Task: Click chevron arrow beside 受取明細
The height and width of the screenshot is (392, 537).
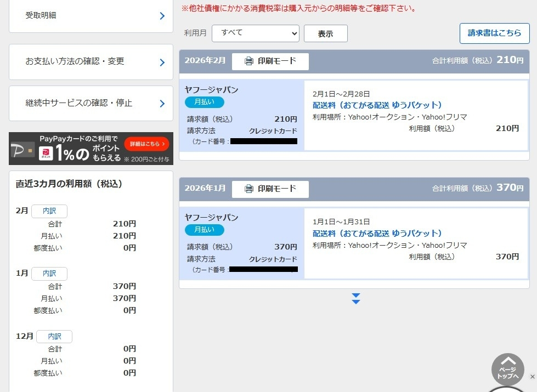Action: pos(162,16)
